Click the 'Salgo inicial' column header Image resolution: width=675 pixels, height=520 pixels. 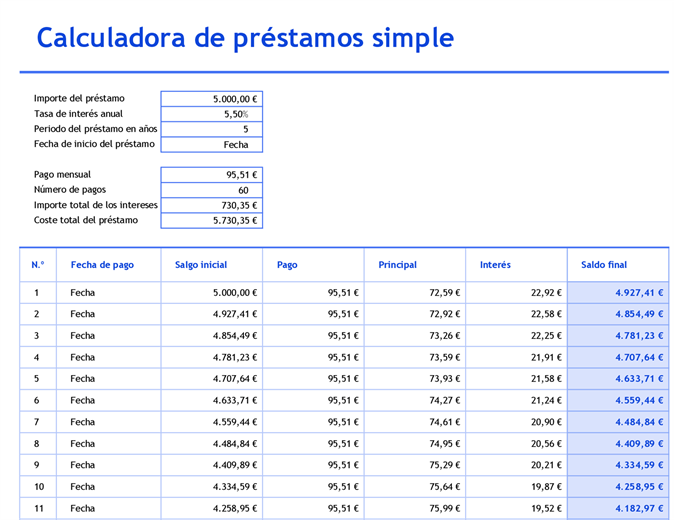point(212,265)
